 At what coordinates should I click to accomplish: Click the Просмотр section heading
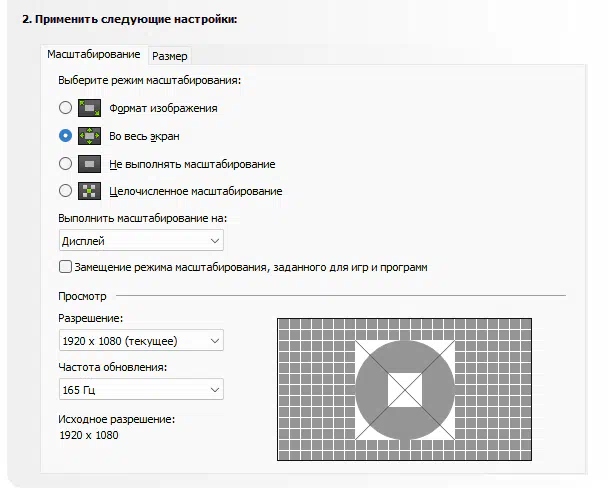coord(82,296)
